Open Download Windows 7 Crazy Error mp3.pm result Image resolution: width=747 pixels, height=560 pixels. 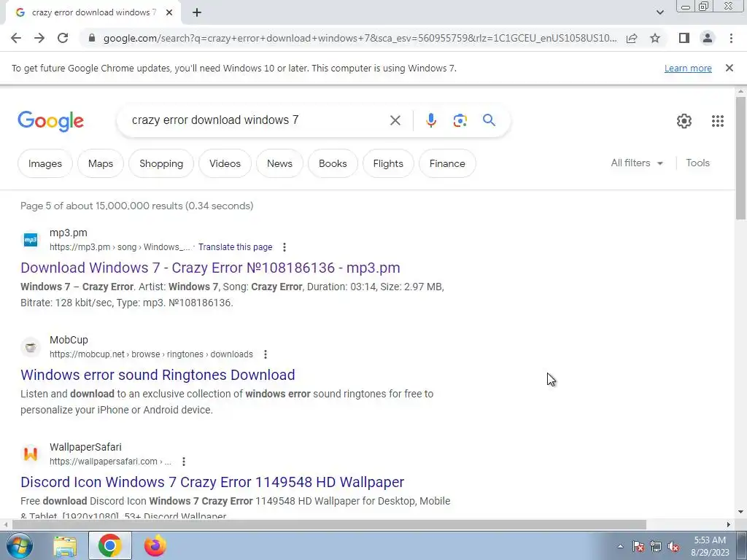click(210, 268)
